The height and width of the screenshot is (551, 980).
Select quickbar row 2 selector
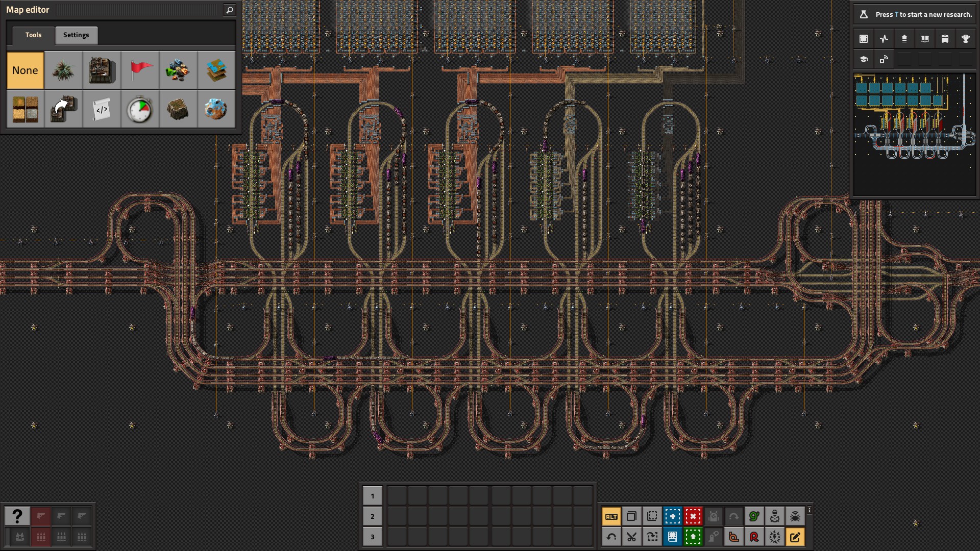[x=372, y=516]
